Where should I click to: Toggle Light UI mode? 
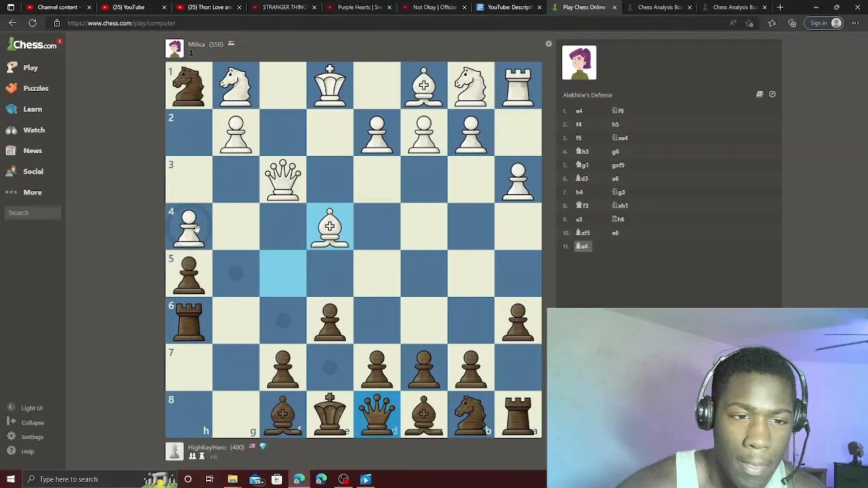[25, 408]
